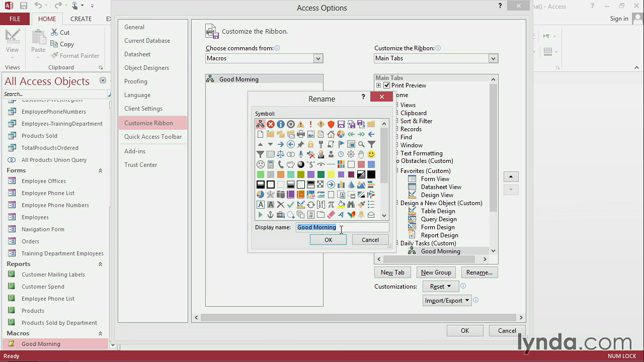The image size is (644, 362).
Task: Select the 8-ball symbol
Action: (x=301, y=164)
